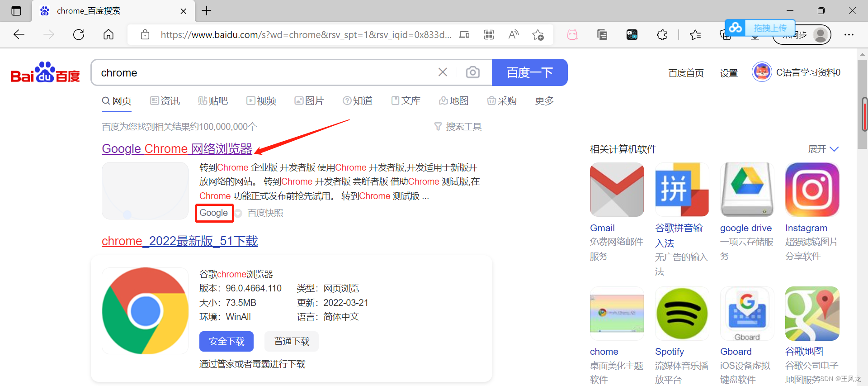Clear the search box with X icon
The height and width of the screenshot is (386, 868).
tap(443, 72)
